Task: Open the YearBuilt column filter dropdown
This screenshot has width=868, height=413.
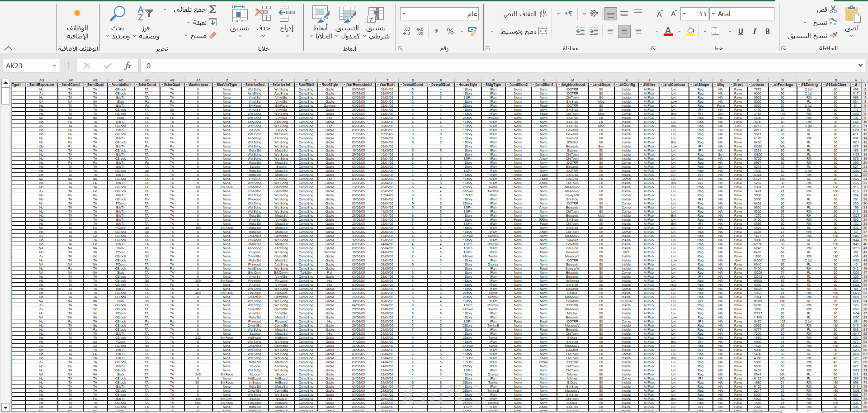Action: click(377, 85)
